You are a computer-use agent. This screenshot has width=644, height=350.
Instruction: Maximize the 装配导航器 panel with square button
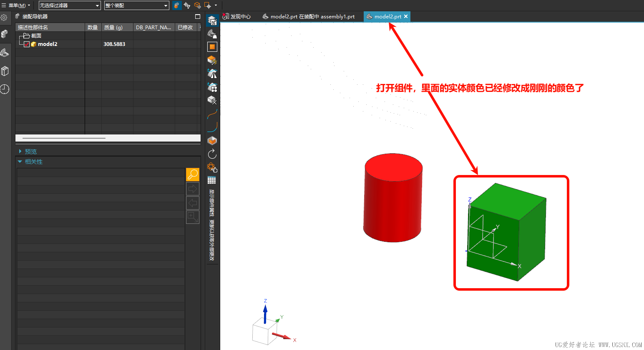point(198,17)
